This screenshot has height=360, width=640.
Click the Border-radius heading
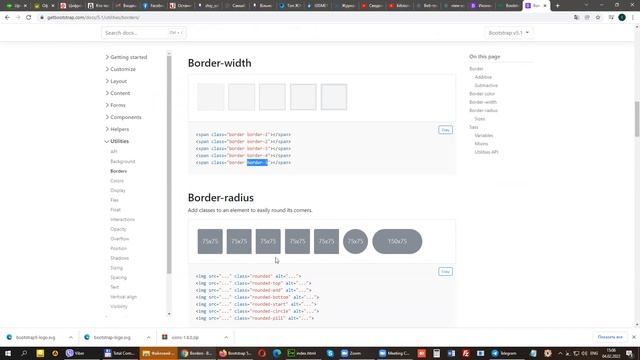221,198
